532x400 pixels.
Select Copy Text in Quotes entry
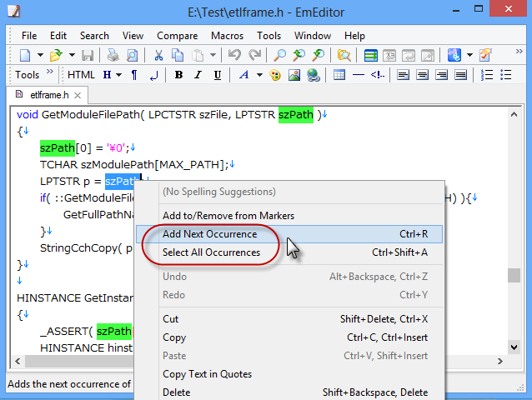point(289,374)
